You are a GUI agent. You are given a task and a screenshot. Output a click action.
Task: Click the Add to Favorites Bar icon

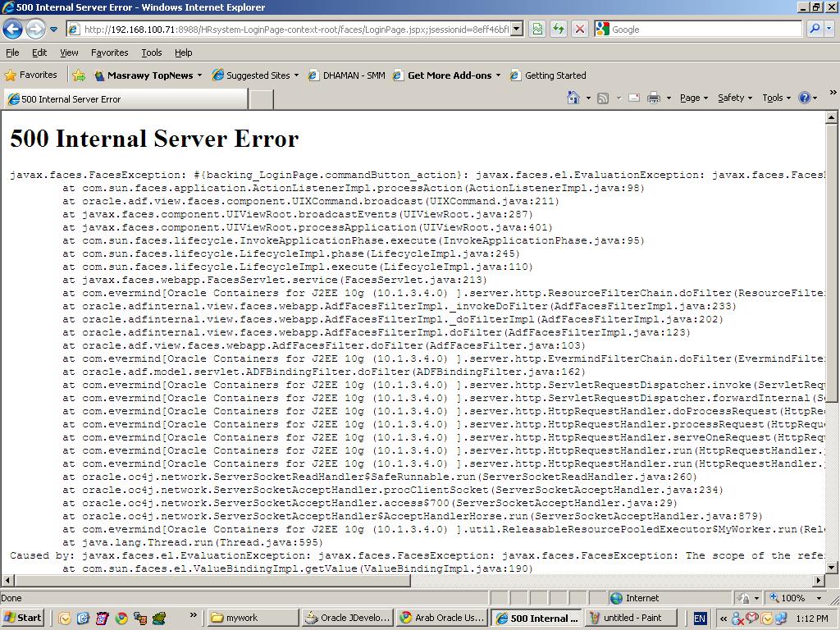pyautogui.click(x=79, y=75)
